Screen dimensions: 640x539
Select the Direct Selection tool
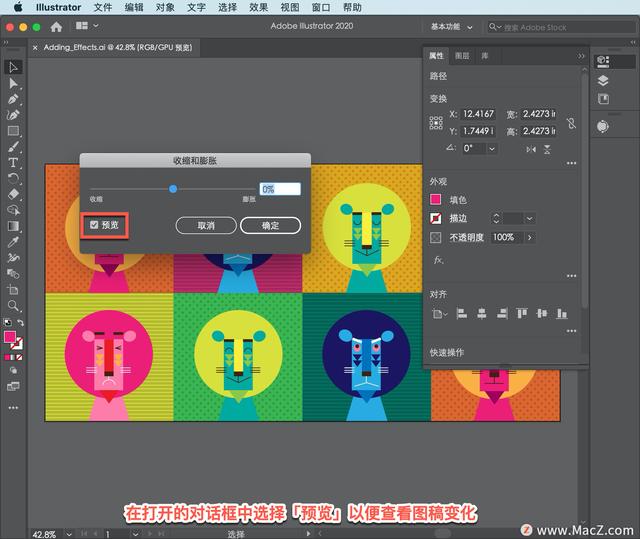point(14,83)
